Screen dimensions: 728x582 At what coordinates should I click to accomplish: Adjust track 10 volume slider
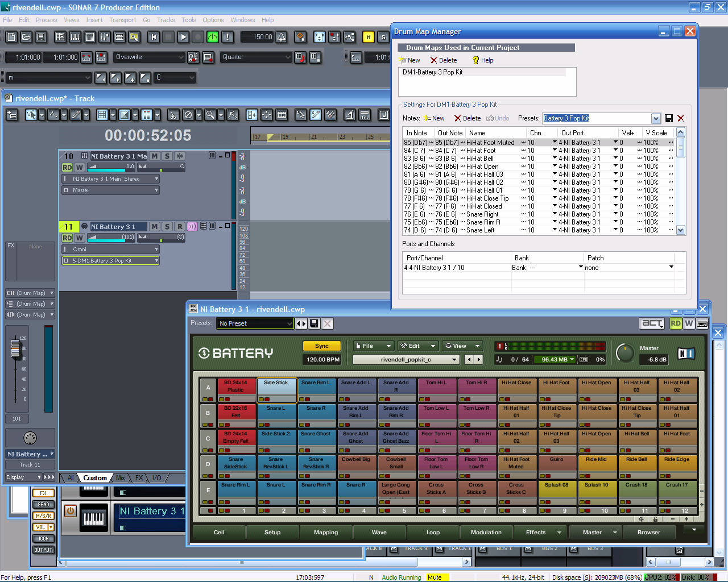coord(111,167)
